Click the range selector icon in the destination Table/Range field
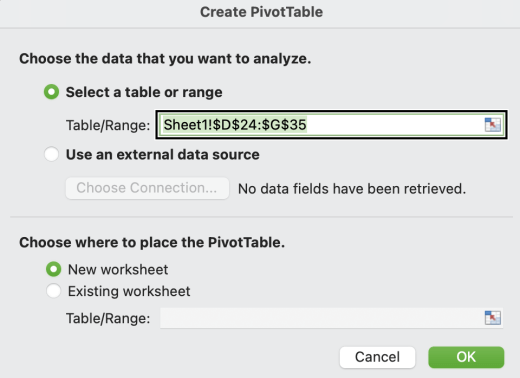520x378 pixels. pos(493,318)
